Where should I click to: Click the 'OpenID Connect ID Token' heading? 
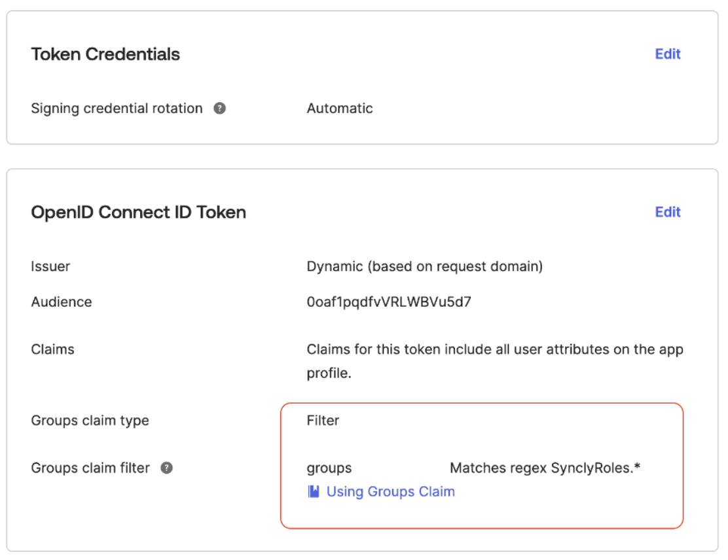(138, 213)
